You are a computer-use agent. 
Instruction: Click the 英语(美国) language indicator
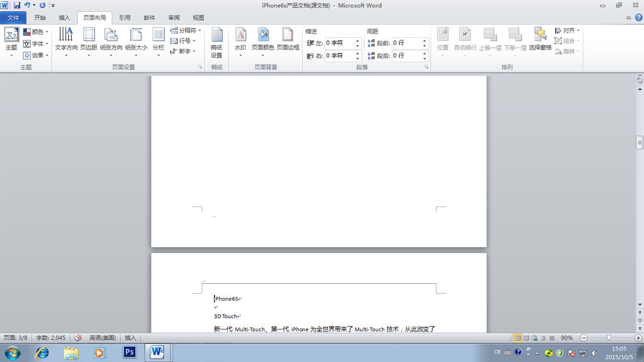coord(103,338)
